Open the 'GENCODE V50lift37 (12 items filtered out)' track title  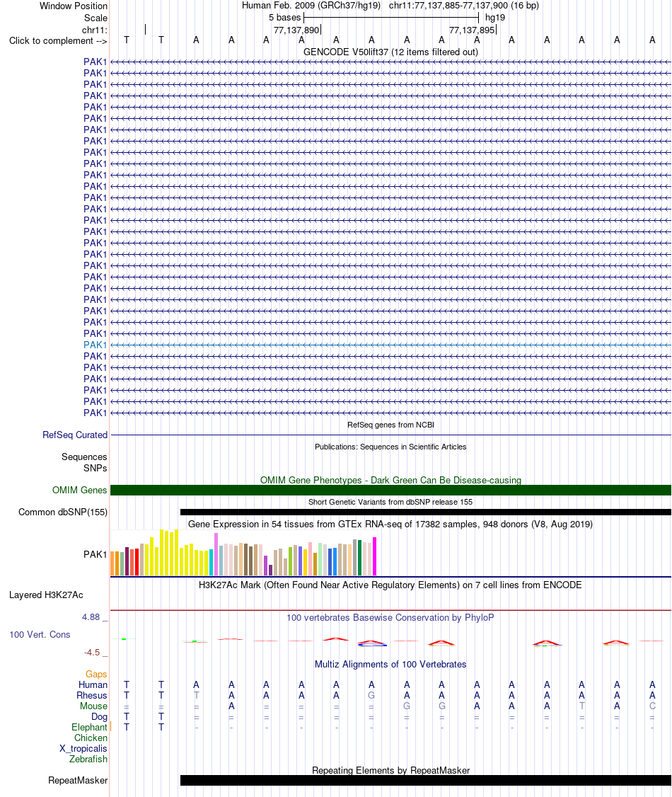point(390,52)
